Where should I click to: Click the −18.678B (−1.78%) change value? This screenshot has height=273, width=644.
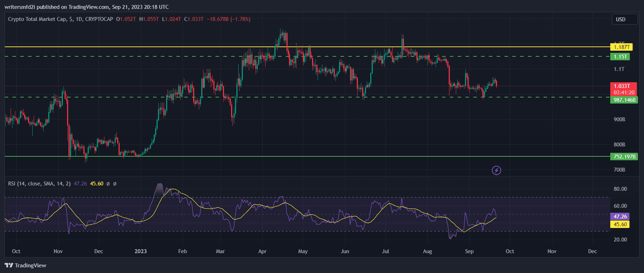pyautogui.click(x=229, y=19)
